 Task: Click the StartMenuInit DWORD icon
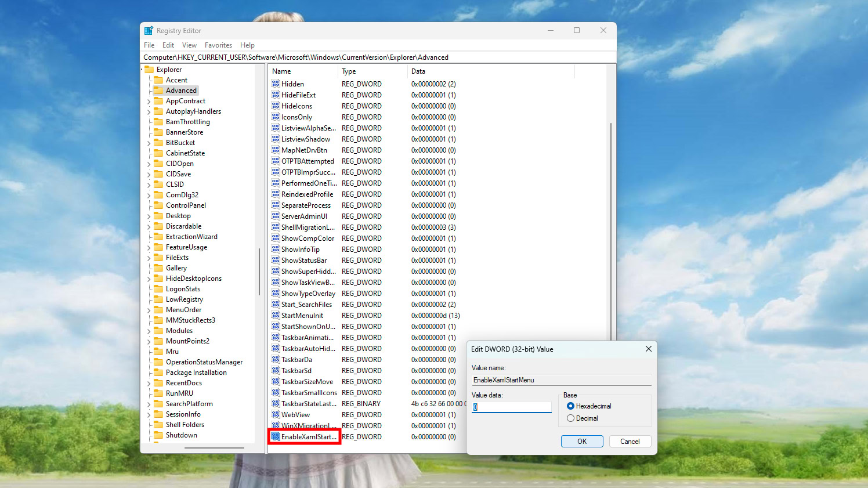[x=276, y=316]
